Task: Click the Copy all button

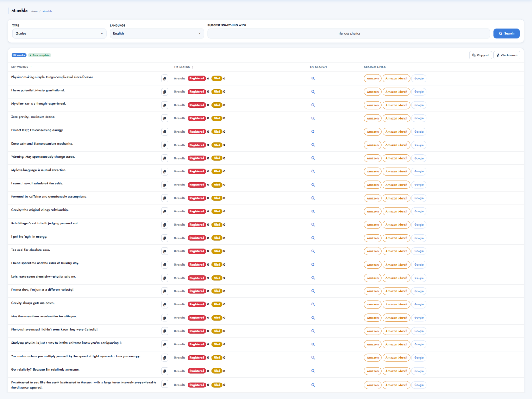Action: (481, 55)
